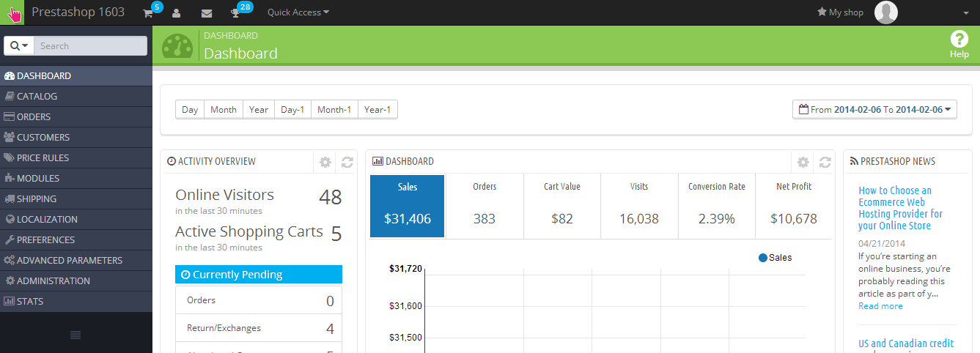
Task: Click the customers notification icon in header
Action: [177, 13]
